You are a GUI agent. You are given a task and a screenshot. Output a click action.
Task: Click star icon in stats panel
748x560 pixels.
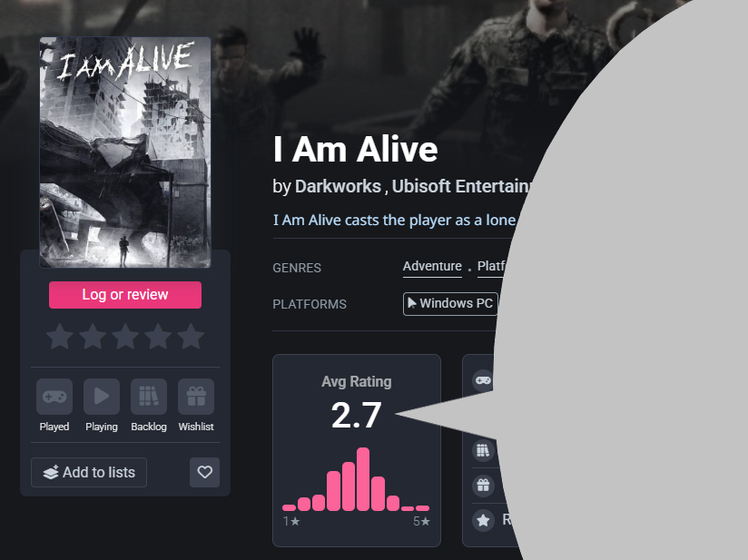click(x=483, y=520)
